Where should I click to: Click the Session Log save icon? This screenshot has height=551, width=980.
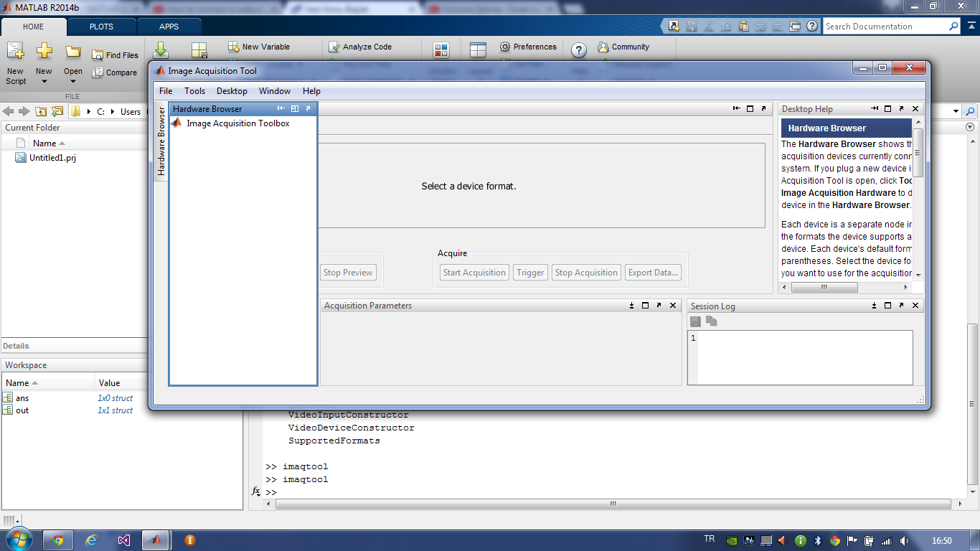[x=695, y=321]
